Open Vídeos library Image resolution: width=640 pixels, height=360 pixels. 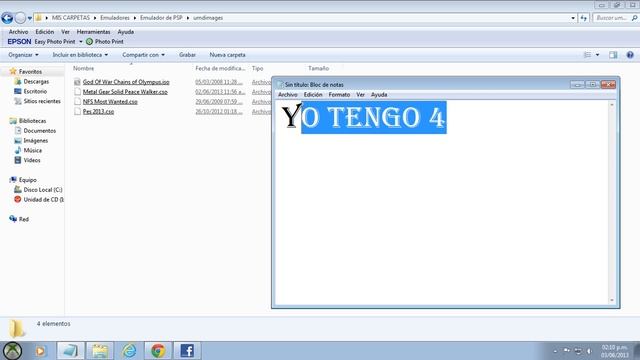point(31,160)
